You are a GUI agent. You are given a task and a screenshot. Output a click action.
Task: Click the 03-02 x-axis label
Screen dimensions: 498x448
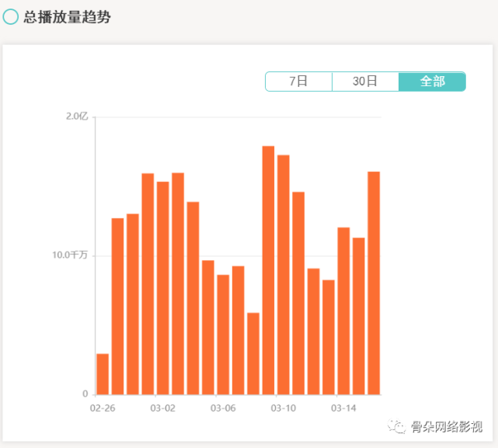pos(162,408)
